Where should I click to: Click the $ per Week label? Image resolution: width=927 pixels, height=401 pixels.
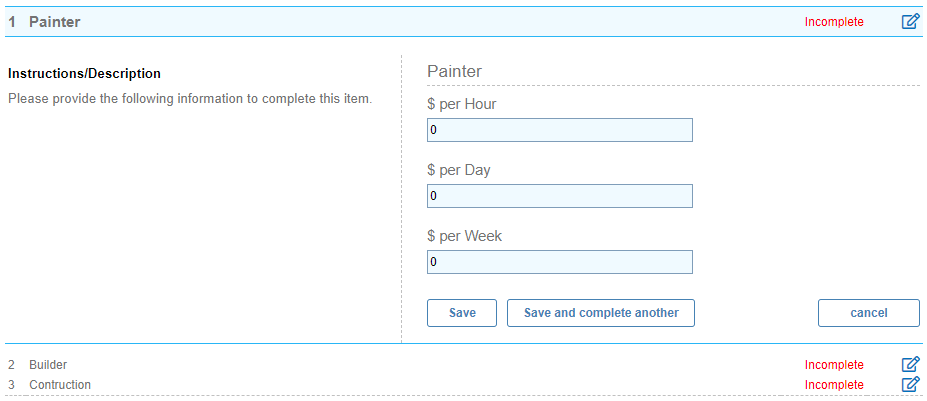point(464,236)
